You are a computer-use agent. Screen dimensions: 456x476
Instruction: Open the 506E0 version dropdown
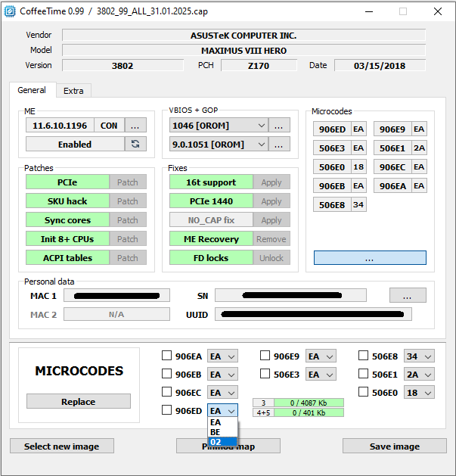419,393
